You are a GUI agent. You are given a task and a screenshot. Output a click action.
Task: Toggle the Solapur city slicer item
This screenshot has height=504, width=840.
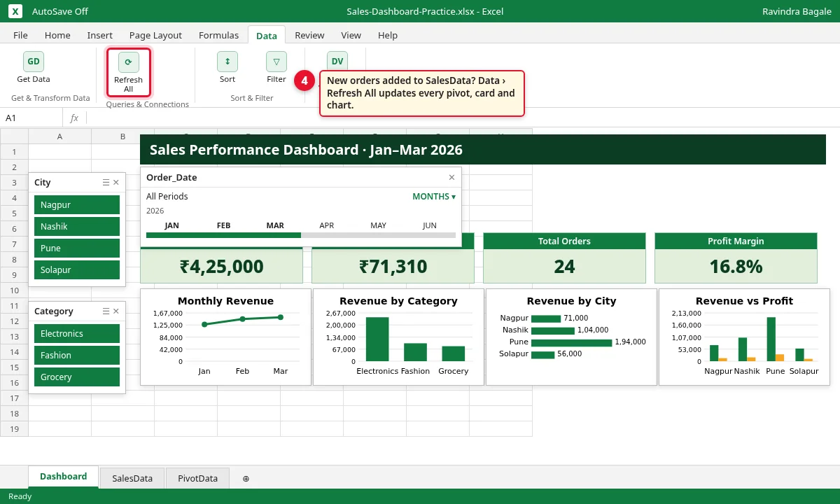point(77,269)
